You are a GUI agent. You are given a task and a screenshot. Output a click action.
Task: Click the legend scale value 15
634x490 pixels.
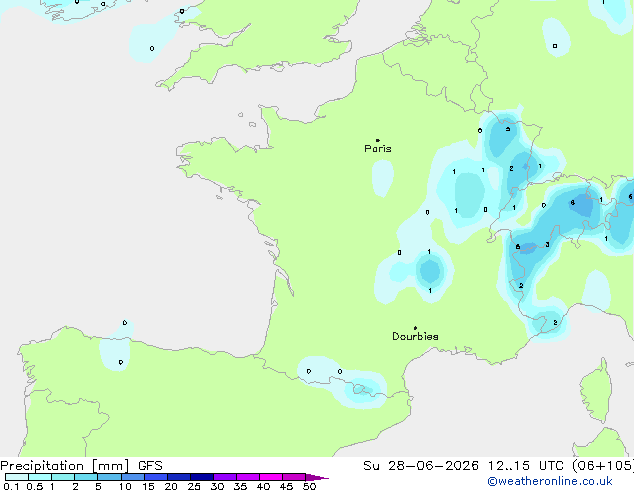tap(148, 486)
